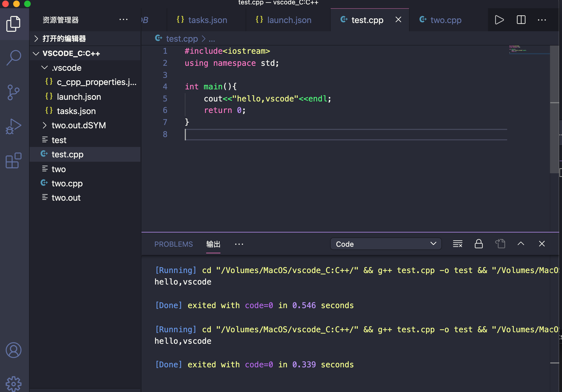The width and height of the screenshot is (562, 392).
Task: Maximize the bottom panel with the chevron
Action: pyautogui.click(x=521, y=244)
